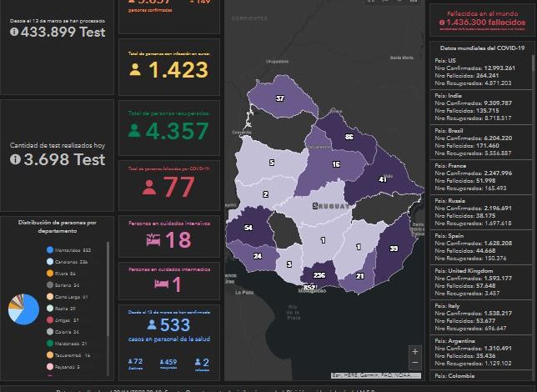The width and height of the screenshot is (537, 392).
Task: Click the info icon beside 433.899 Test
Action: click(14, 32)
